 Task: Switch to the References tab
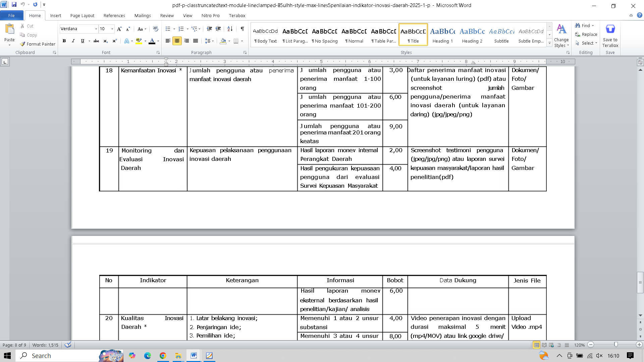click(114, 15)
